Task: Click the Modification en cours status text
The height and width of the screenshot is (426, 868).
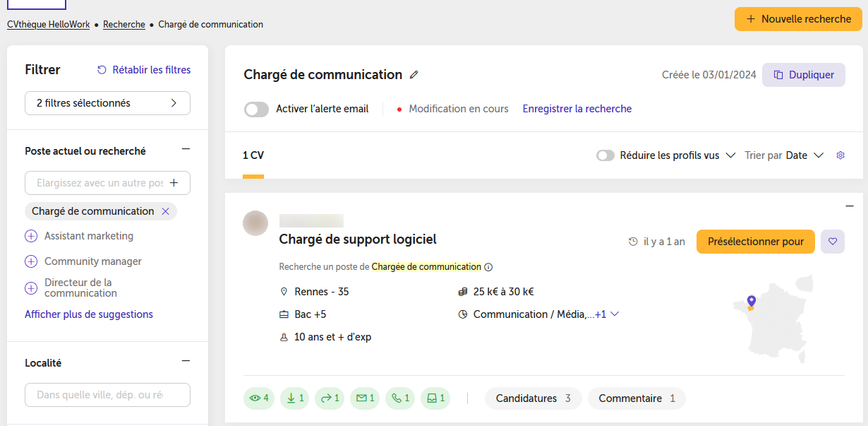Action: 459,109
